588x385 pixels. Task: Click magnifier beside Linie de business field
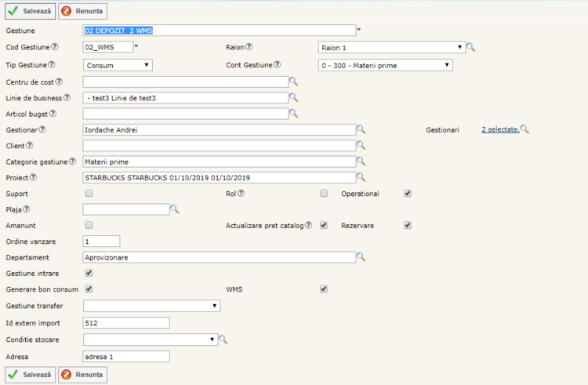(x=294, y=97)
